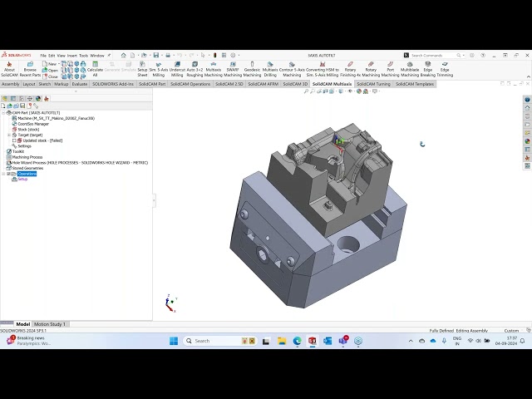Select Edge Breaking operation
The height and width of the screenshot is (399, 532).
coord(428,69)
